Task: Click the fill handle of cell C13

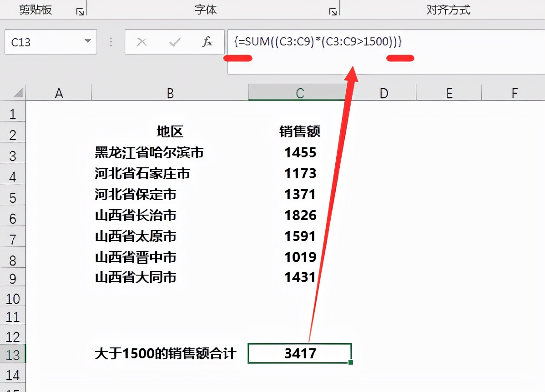Action: click(351, 362)
